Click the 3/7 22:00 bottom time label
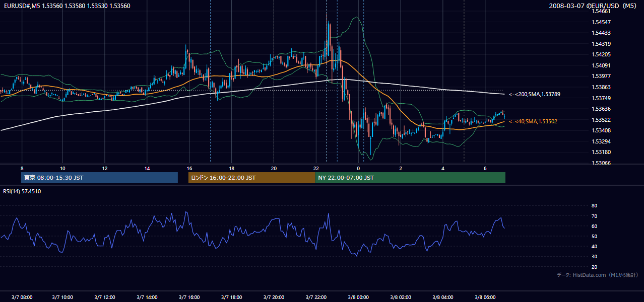Viewport: 644px width, 302px height. 316,297
